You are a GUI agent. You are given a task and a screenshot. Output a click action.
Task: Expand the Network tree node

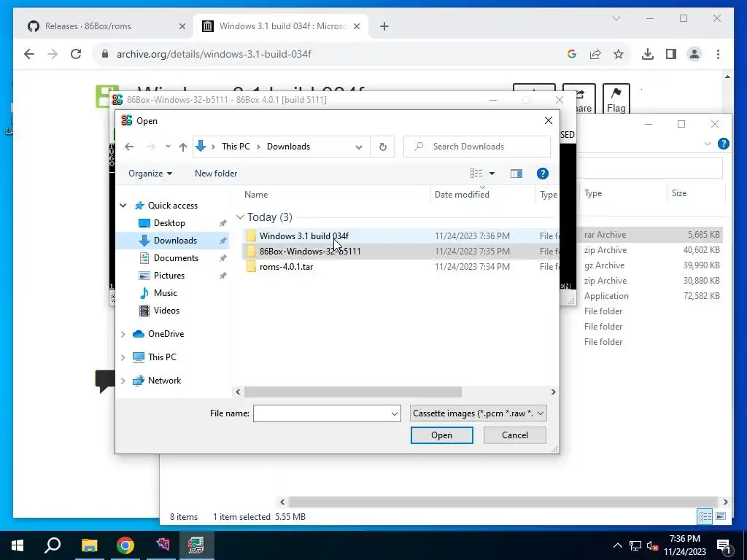click(x=123, y=381)
